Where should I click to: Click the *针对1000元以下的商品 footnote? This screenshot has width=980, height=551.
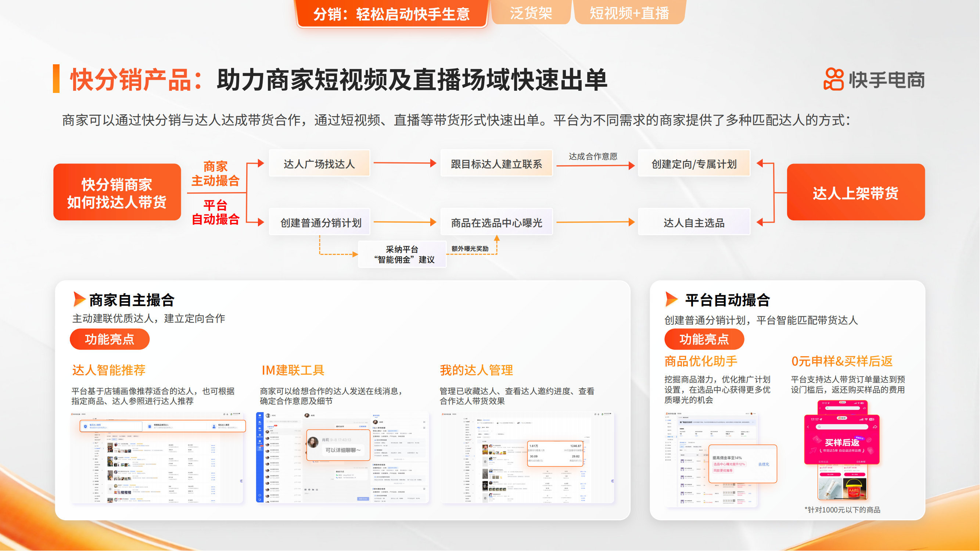(842, 510)
